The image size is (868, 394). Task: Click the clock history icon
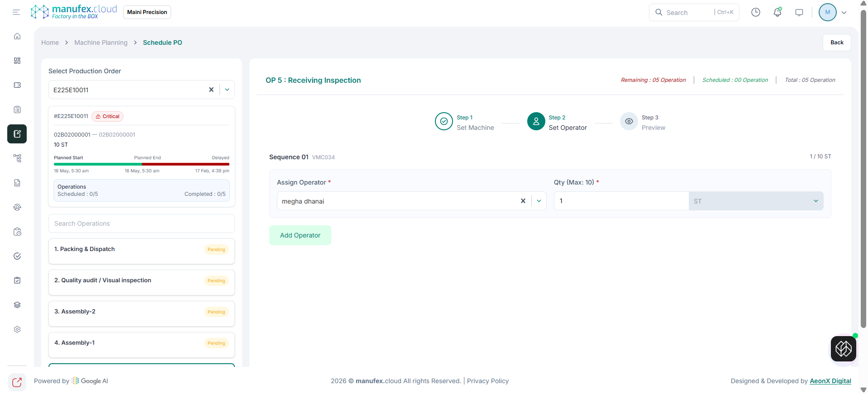click(x=755, y=12)
